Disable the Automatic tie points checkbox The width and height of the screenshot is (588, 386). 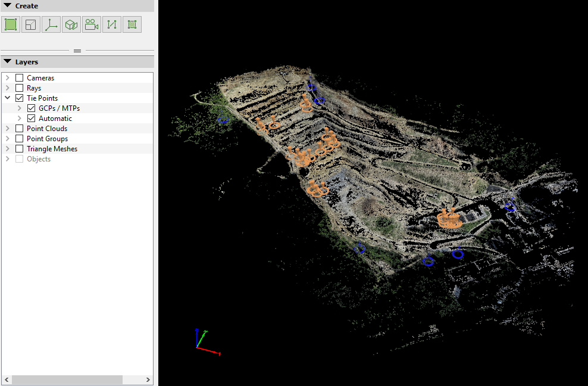pyautogui.click(x=31, y=118)
